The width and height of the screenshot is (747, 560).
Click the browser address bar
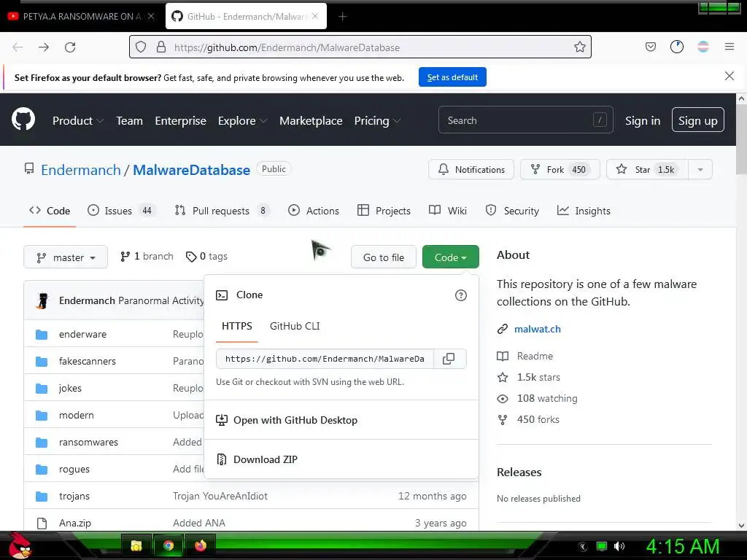(x=360, y=47)
